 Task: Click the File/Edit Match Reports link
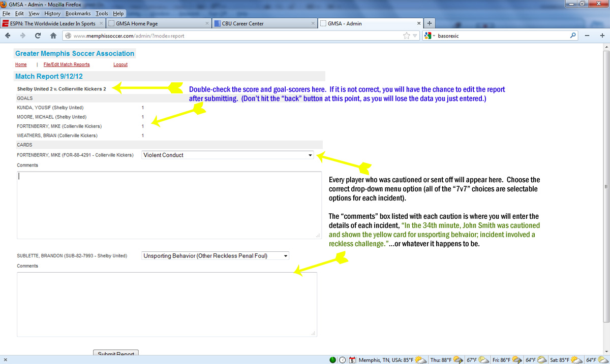(67, 64)
